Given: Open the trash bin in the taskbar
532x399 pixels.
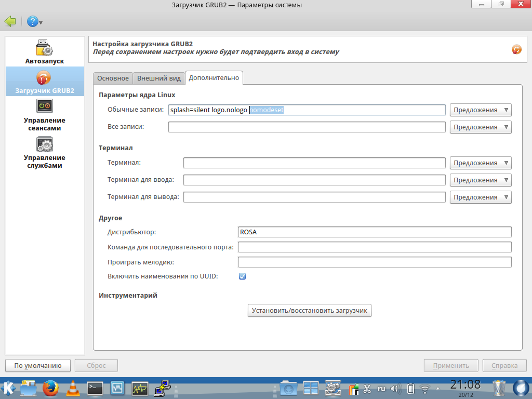Looking at the screenshot, I should [499, 389].
